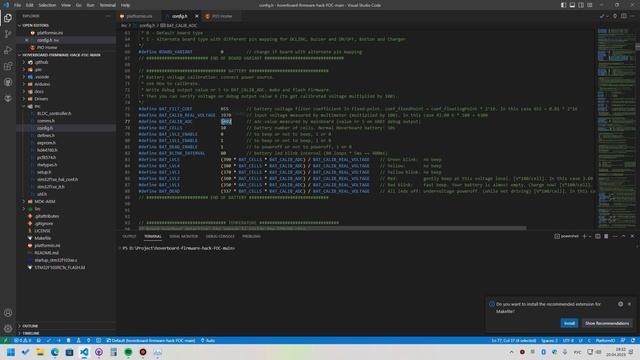Screen dimensions: 640x360
Task: Expand the TIMELINE section
Action: (31, 333)
